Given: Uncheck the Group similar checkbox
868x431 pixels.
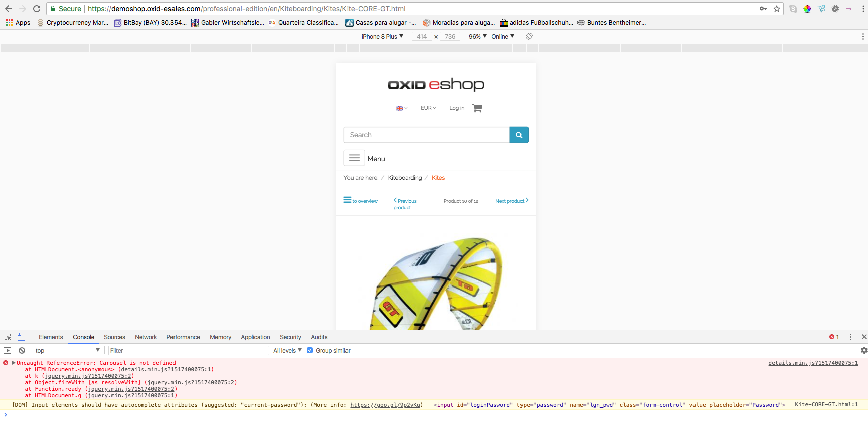Looking at the screenshot, I should (x=310, y=351).
